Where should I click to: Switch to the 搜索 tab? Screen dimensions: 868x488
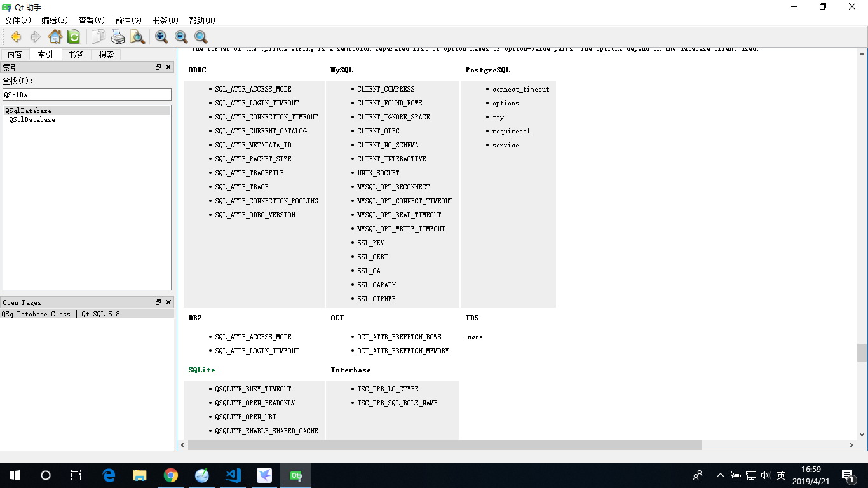(105, 54)
